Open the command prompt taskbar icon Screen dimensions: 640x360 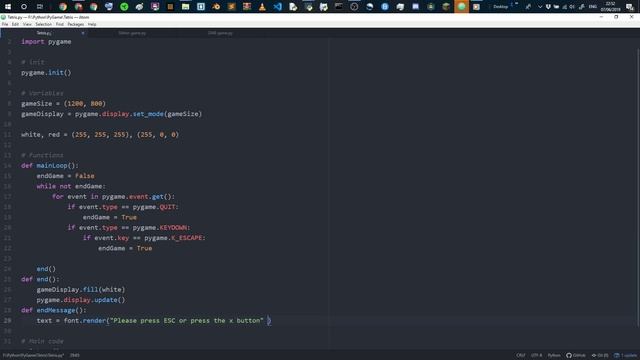[x=339, y=7]
